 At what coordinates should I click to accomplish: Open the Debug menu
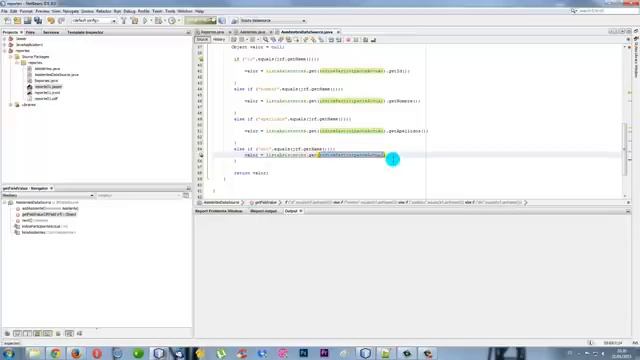[129, 11]
